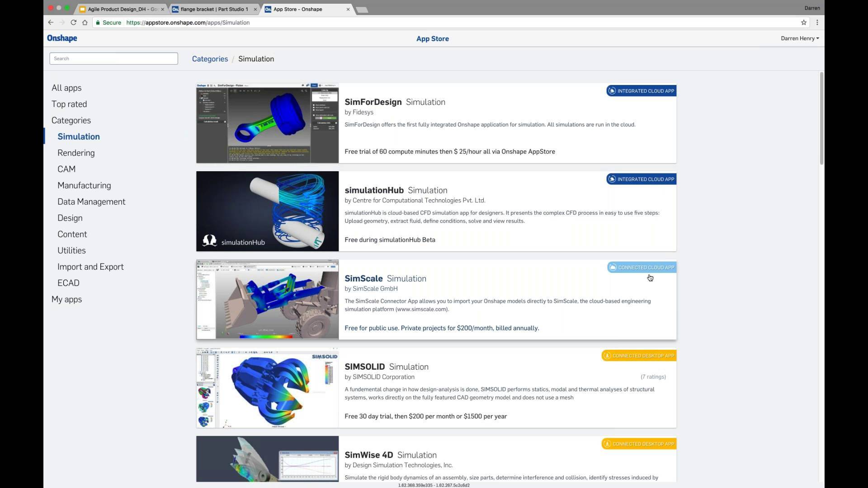Click 'by SIMSOLID Corporation' author text
This screenshot has width=868, height=488.
coord(379,377)
